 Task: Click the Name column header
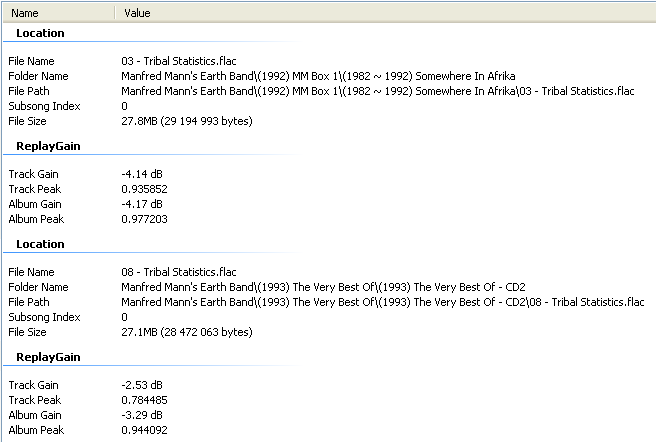(x=59, y=13)
